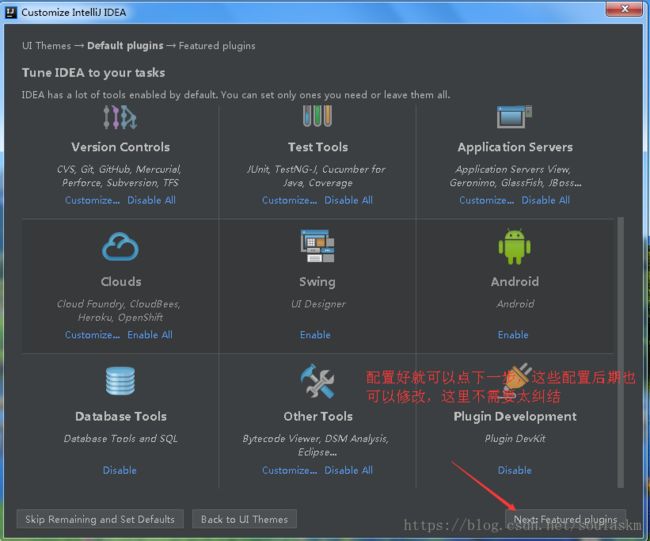The height and width of the screenshot is (541, 650).
Task: Enable the Android plugin
Action: 513,335
